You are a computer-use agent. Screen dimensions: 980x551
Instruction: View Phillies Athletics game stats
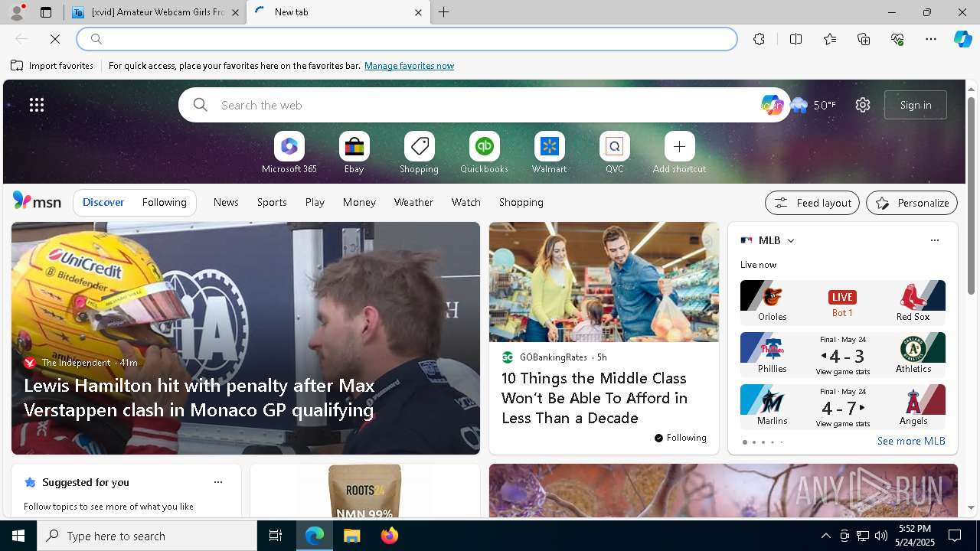point(843,372)
